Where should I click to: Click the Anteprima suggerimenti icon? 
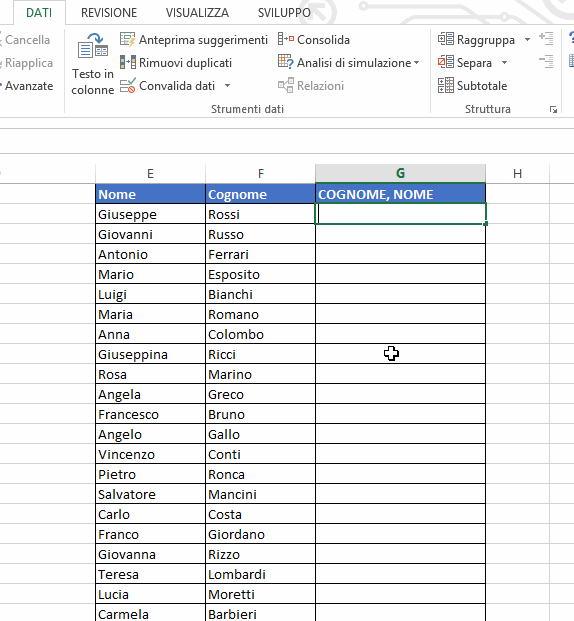(x=128, y=40)
